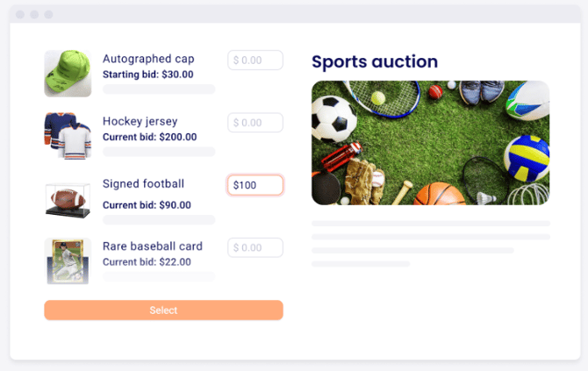Click the Autographed cap item title
The width and height of the screenshot is (588, 371).
click(x=148, y=59)
